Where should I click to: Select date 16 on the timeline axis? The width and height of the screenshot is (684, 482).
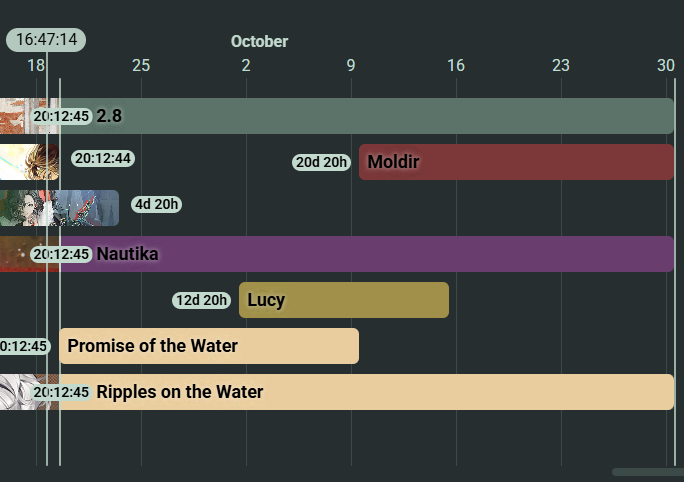[x=456, y=66]
